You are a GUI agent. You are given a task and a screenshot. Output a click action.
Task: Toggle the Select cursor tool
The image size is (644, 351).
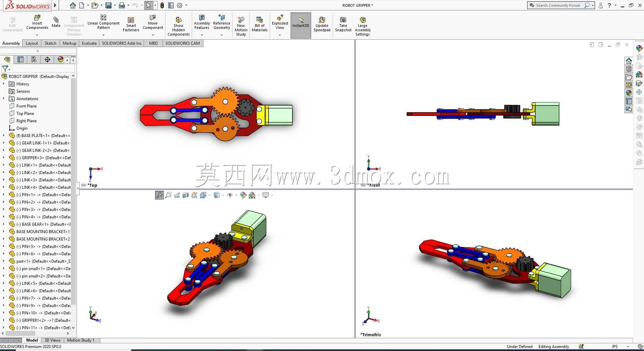pos(149,5)
